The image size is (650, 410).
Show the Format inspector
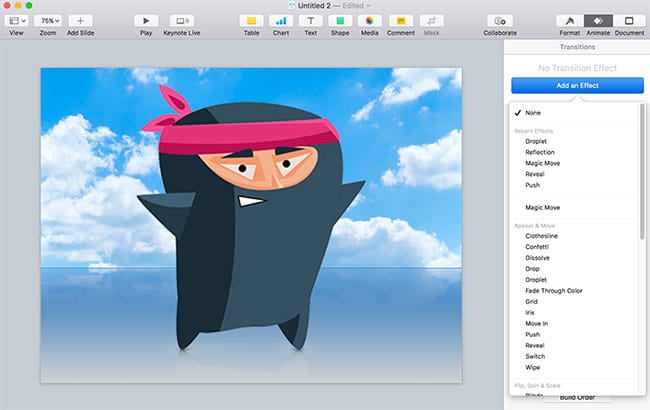click(570, 21)
